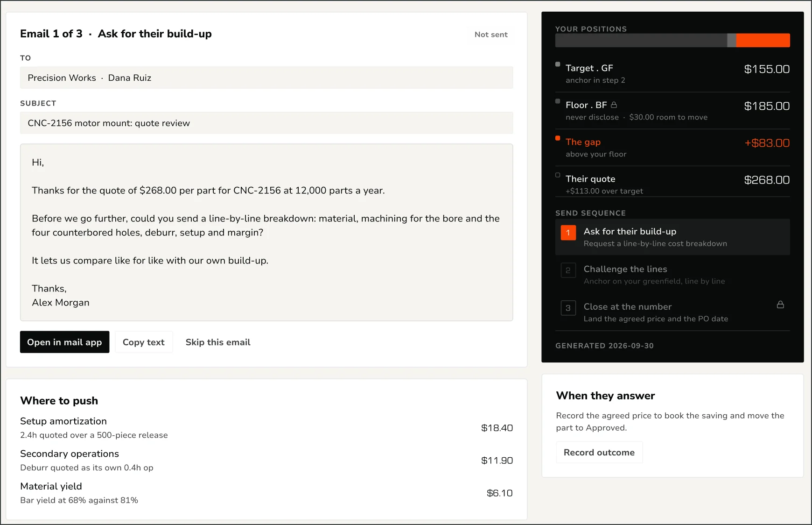Screen dimensions: 812x525
Task: Select the Setup amortization row
Action: coord(266,428)
